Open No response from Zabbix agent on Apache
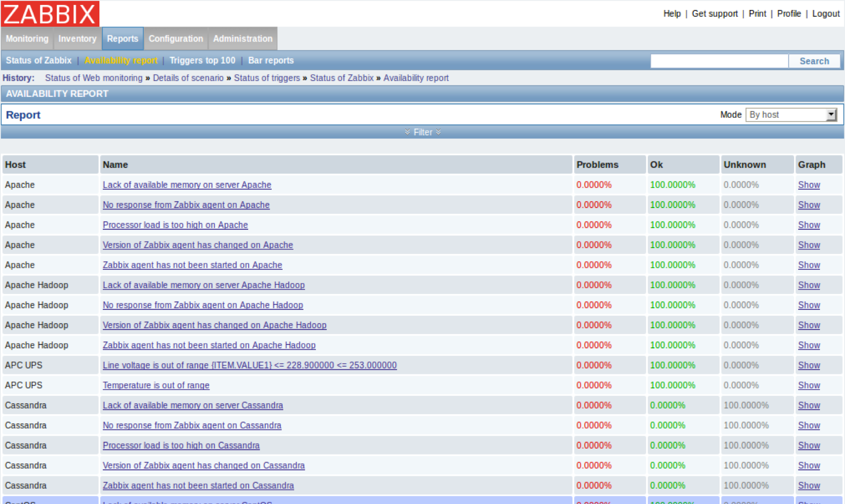845x504 pixels. pos(186,205)
